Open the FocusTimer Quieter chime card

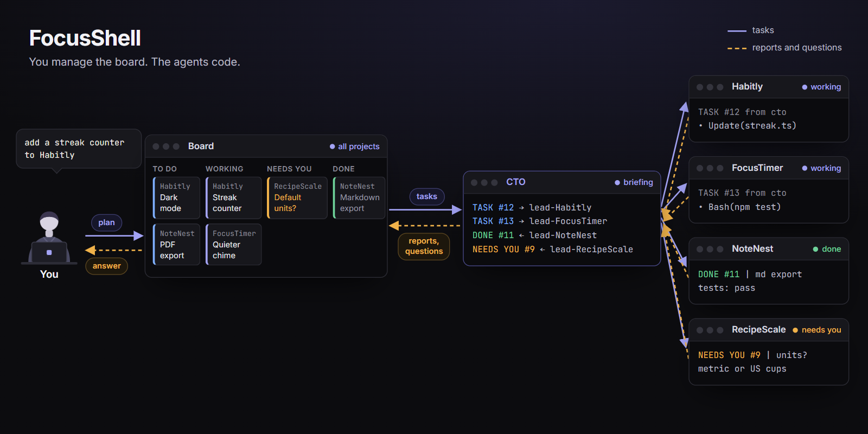coord(234,245)
